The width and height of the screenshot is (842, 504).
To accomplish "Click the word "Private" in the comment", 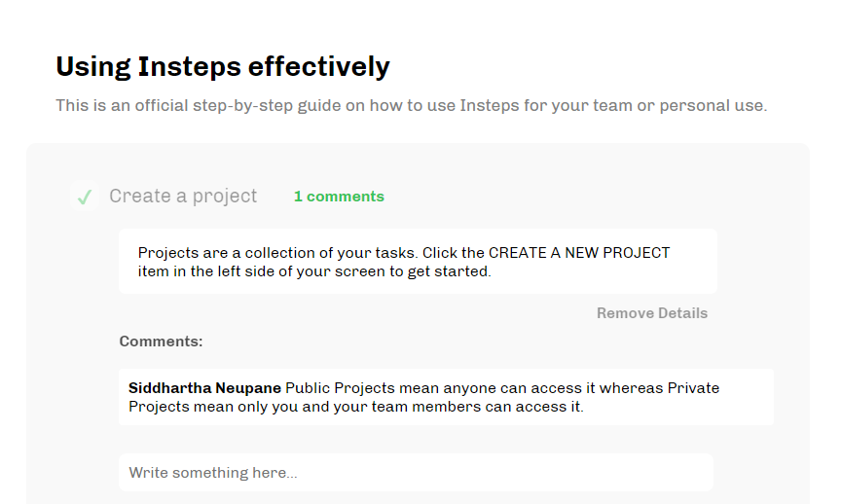I will click(x=693, y=388).
